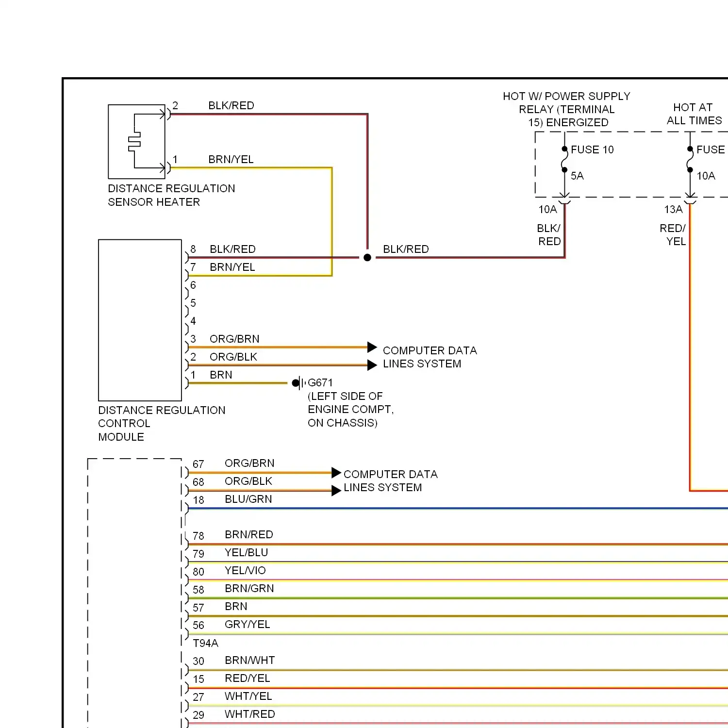Click BRN/YEL label at module pin 7
This screenshot has width=728, height=728.
232,267
